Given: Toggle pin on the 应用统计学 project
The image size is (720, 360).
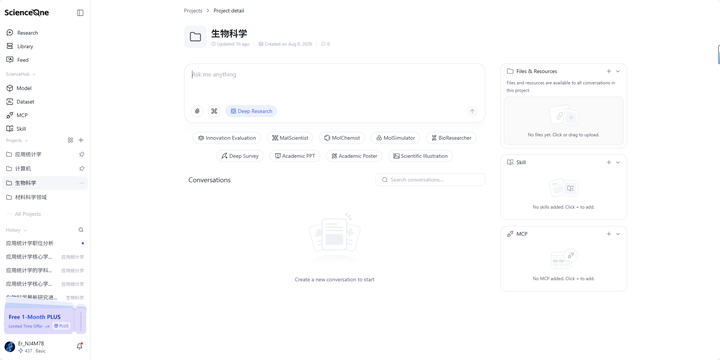Looking at the screenshot, I should coord(82,154).
